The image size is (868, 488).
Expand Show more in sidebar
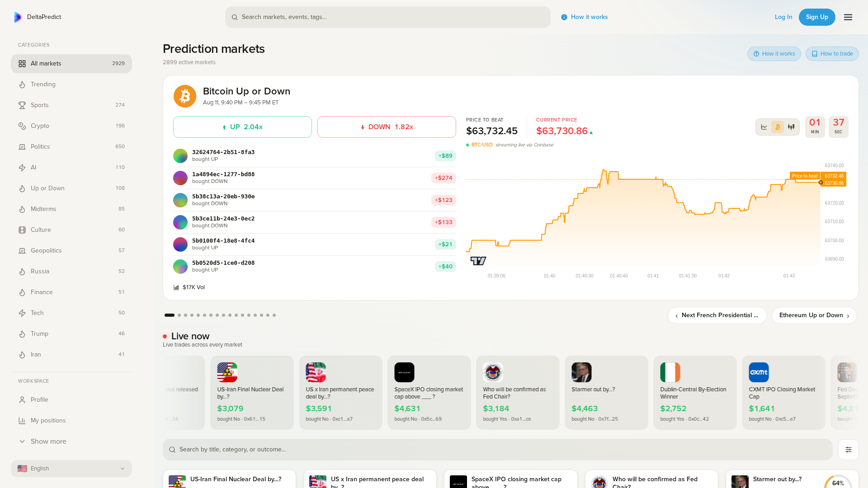tap(71, 441)
